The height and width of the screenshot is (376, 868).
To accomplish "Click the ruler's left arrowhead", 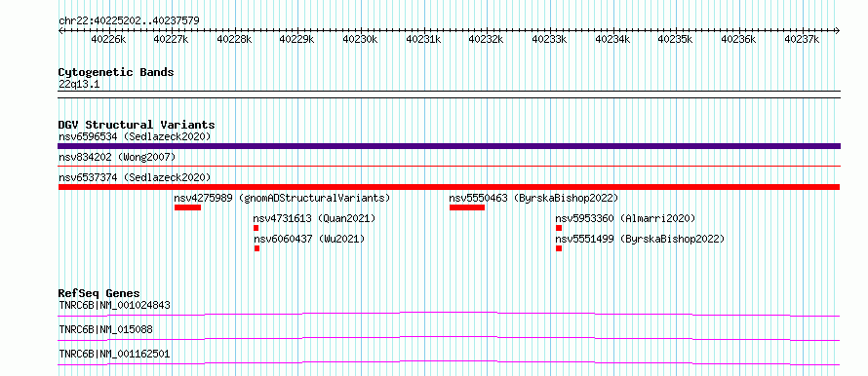I will (x=60, y=30).
